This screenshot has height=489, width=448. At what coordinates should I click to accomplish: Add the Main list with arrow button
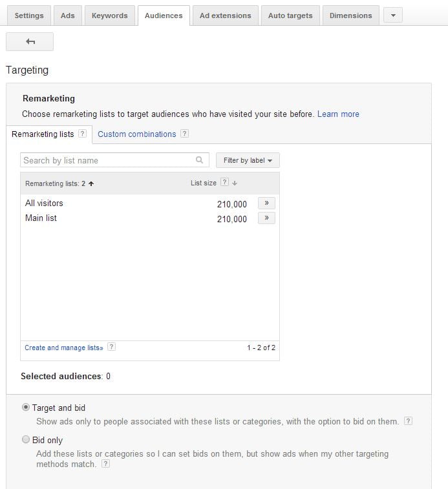coord(266,218)
